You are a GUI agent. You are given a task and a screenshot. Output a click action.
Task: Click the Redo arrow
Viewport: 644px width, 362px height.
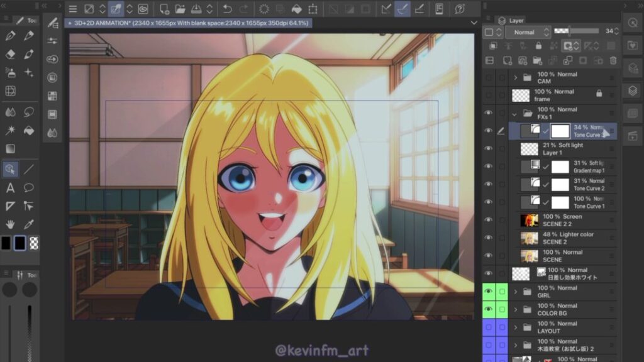click(244, 9)
